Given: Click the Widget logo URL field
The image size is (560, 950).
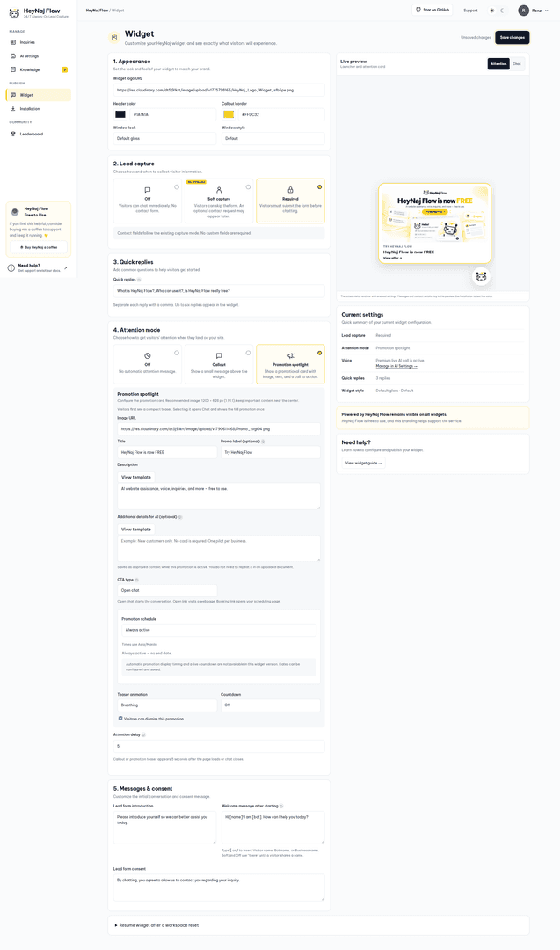Looking at the screenshot, I should (219, 91).
